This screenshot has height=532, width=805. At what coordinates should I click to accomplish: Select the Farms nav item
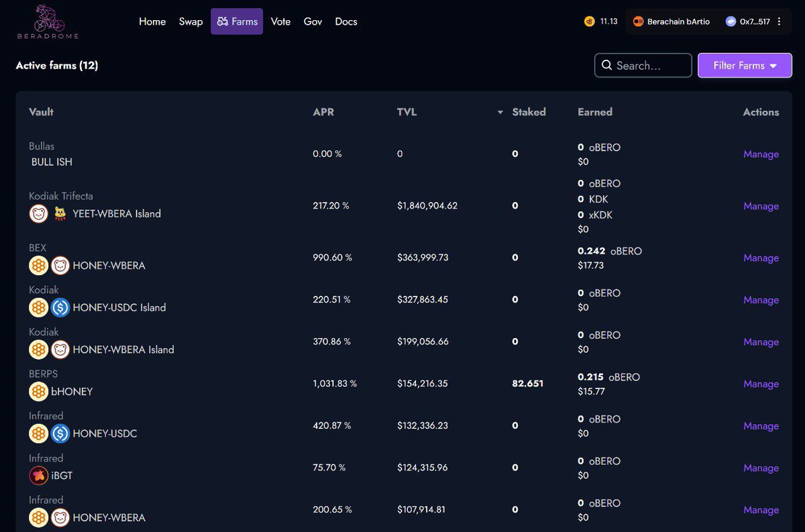point(237,21)
